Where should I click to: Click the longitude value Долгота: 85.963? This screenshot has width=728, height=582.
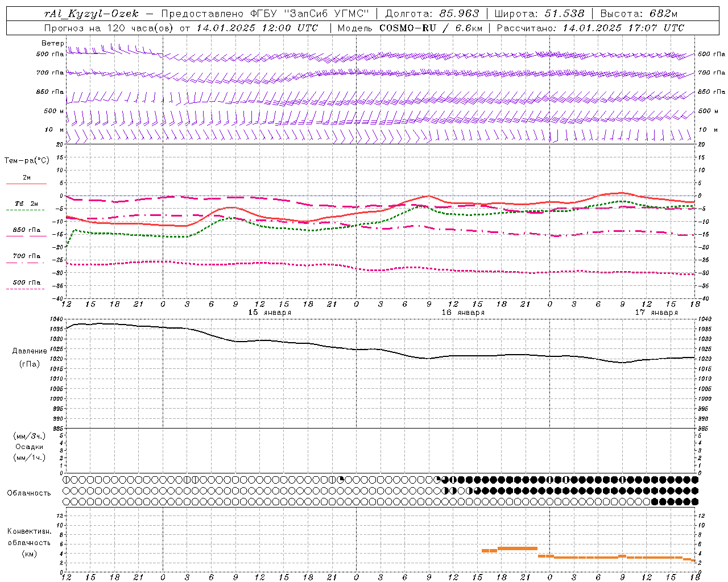pyautogui.click(x=432, y=14)
